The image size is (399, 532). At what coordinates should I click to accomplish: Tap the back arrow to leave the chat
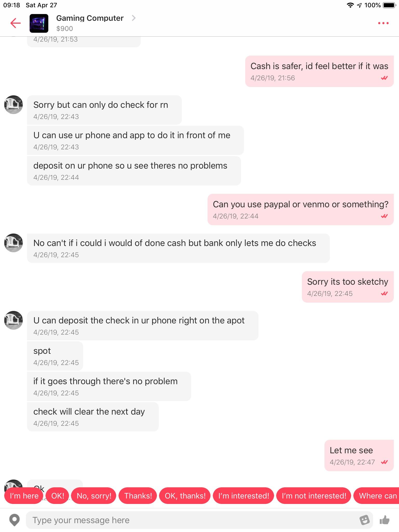(x=15, y=23)
